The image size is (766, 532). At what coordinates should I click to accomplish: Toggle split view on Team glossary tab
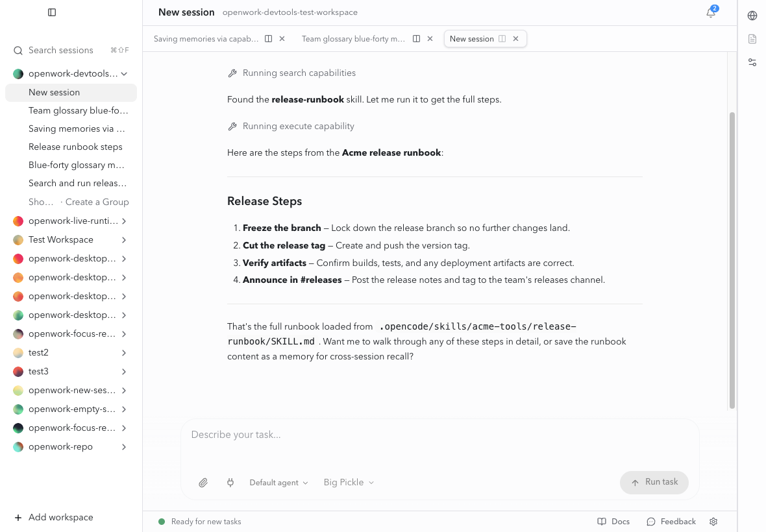(416, 39)
